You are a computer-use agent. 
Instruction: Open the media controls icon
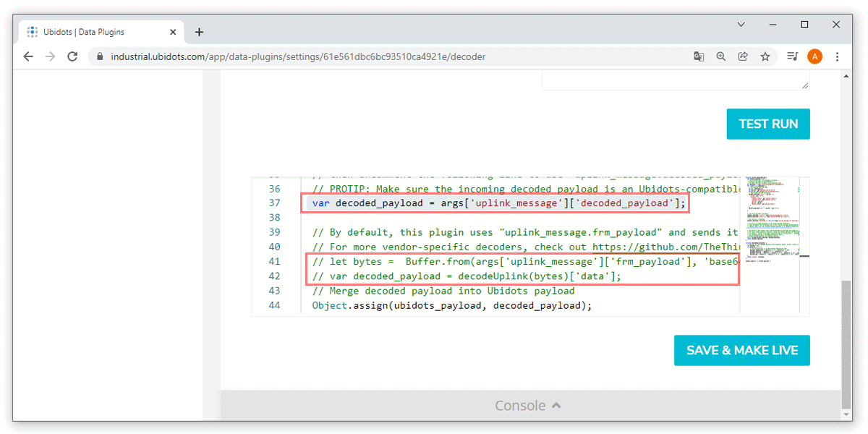792,56
